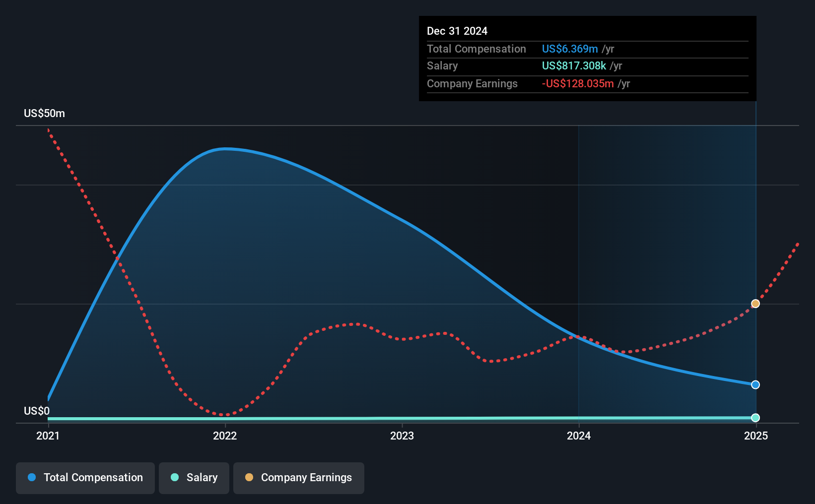Click the 2021 x-axis label
Image resolution: width=815 pixels, height=504 pixels.
pos(48,436)
